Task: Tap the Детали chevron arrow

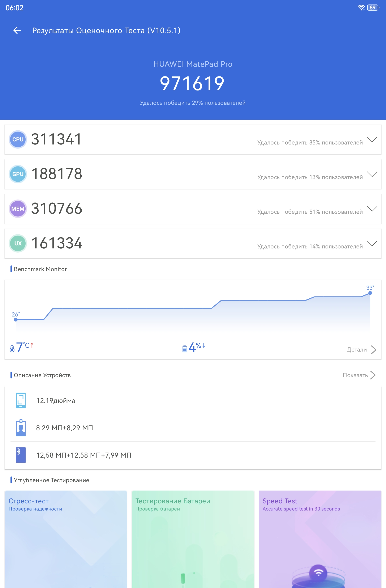Action: [x=373, y=350]
